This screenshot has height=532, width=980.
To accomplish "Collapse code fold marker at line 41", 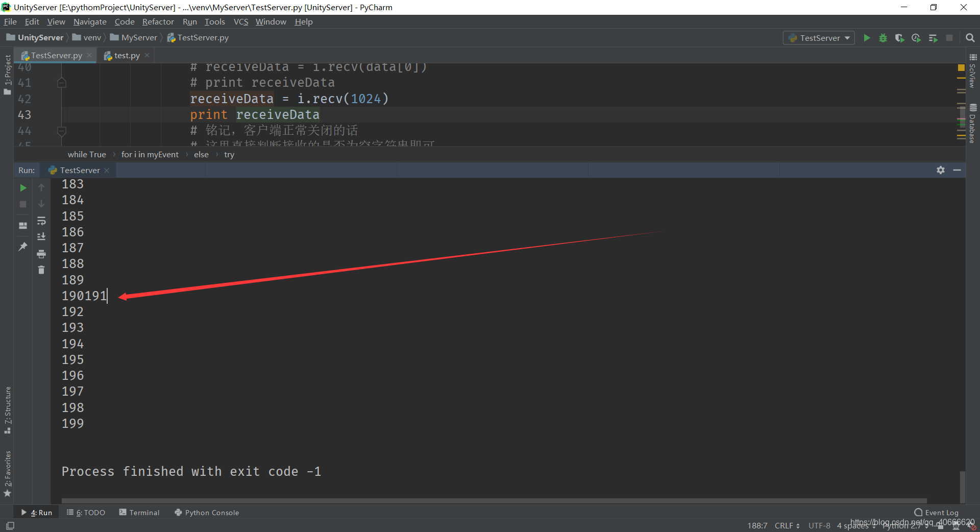I will (62, 82).
